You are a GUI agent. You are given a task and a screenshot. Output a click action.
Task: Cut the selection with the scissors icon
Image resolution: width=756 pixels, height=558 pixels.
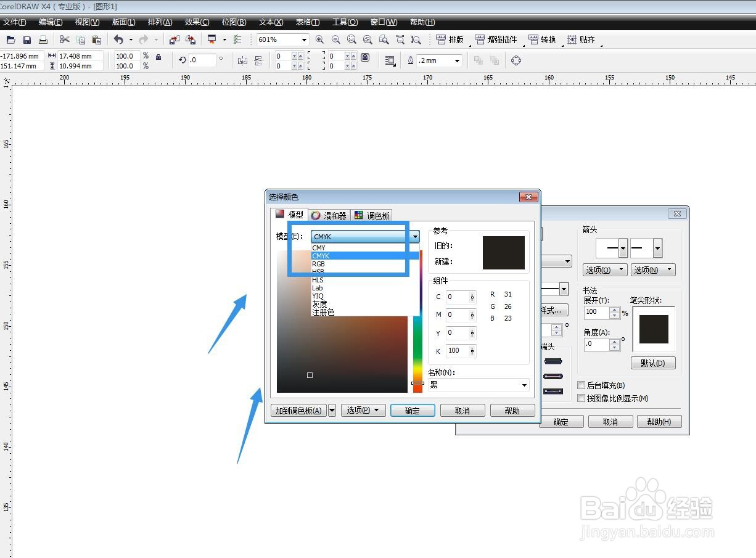(64, 39)
